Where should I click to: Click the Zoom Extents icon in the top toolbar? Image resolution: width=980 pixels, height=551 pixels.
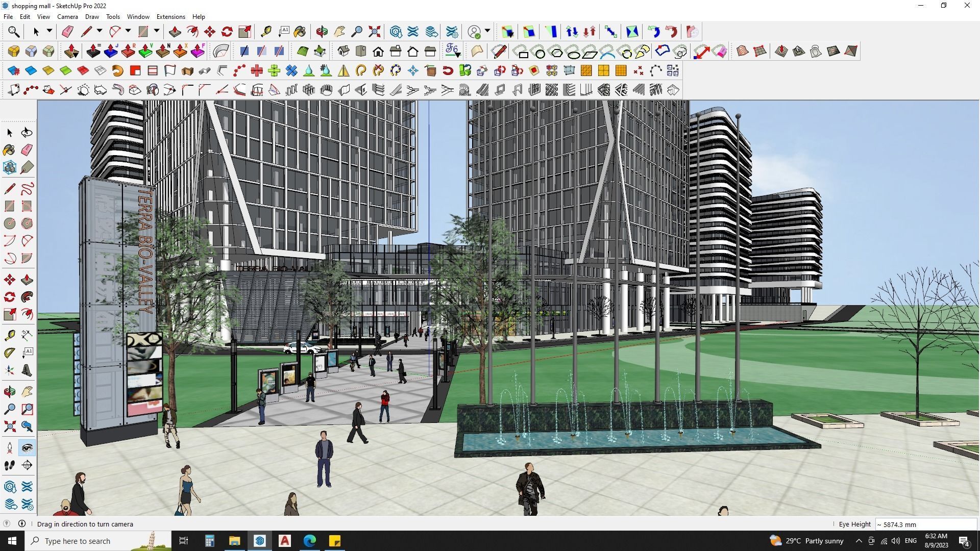click(x=374, y=32)
